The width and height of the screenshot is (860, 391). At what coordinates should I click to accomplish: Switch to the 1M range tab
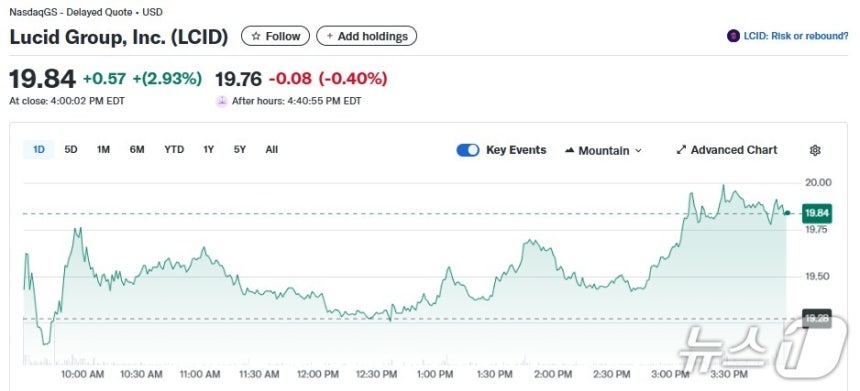point(103,149)
